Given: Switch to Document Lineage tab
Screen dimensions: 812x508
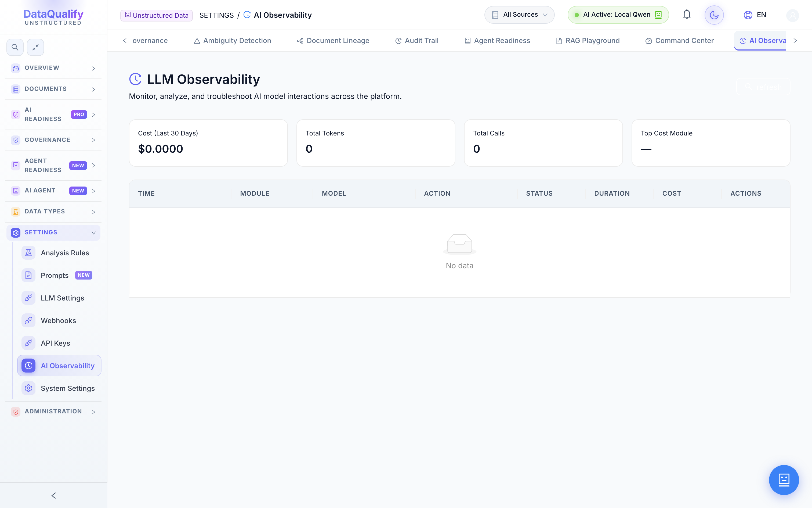Looking at the screenshot, I should click(333, 41).
